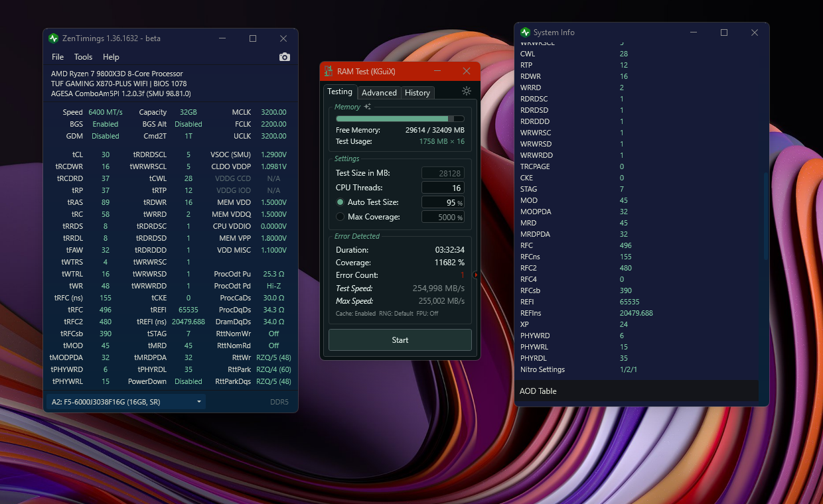The width and height of the screenshot is (823, 504).
Task: Minimize the System Info window
Action: pyautogui.click(x=694, y=32)
